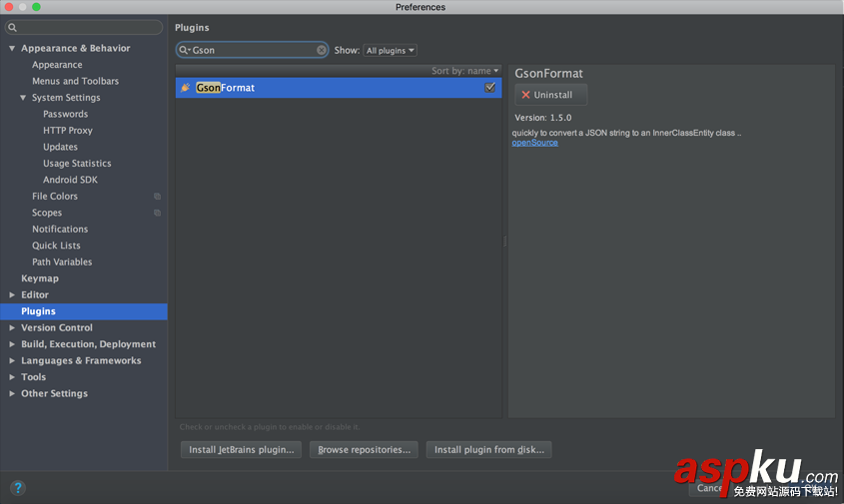The image size is (844, 504).
Task: Open the Android SDK settings page
Action: 70,180
